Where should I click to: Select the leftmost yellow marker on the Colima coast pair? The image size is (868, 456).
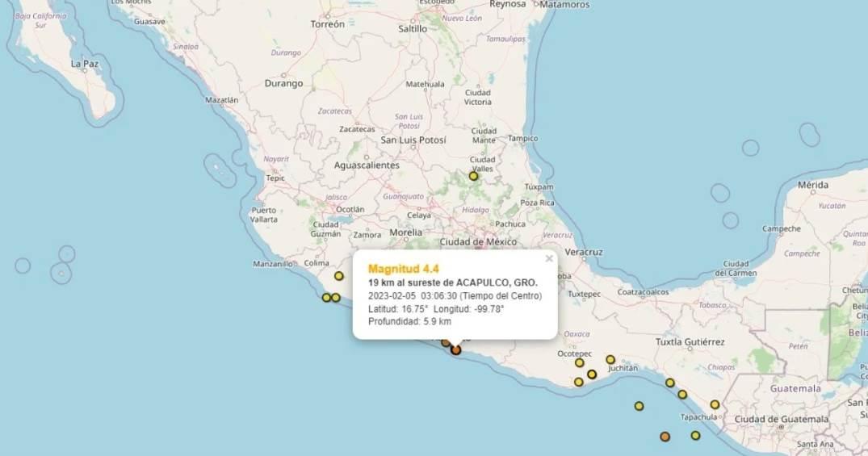326,298
